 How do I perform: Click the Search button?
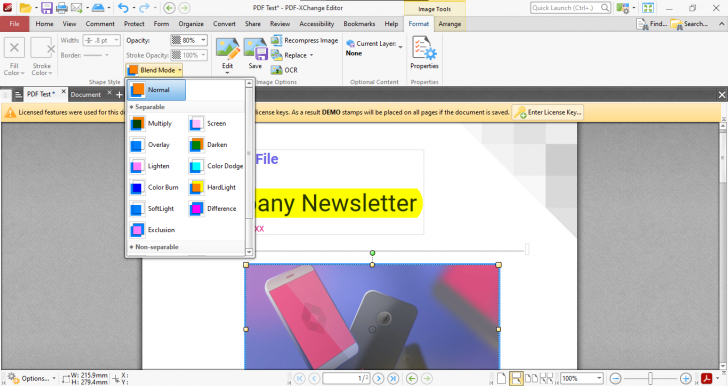(x=689, y=24)
